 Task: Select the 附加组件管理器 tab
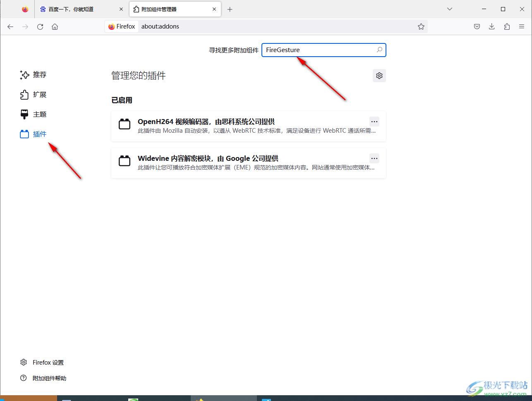(175, 9)
